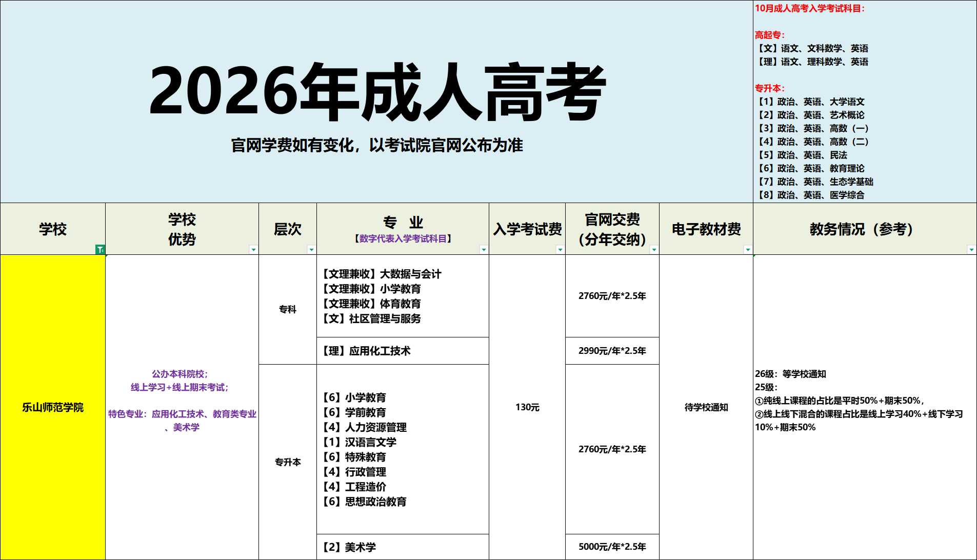
Task: Select the 学校 header cell
Action: 53,229
